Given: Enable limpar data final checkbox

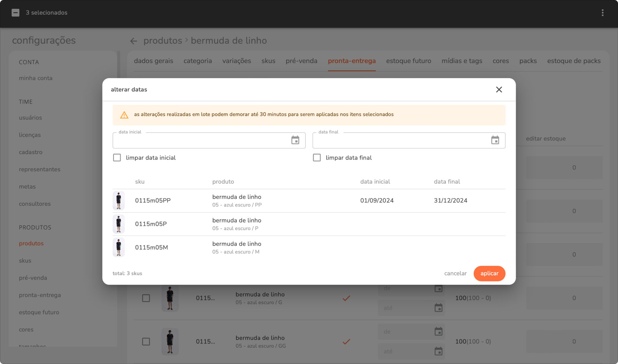Looking at the screenshot, I should [x=317, y=158].
